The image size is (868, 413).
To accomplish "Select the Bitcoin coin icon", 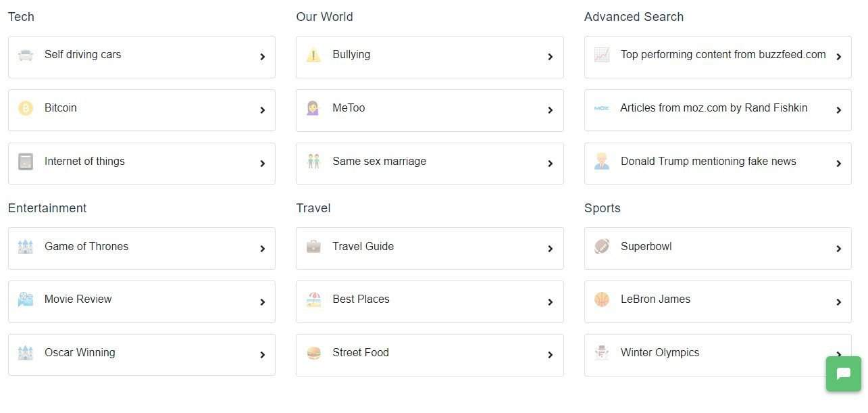I will [x=25, y=107].
